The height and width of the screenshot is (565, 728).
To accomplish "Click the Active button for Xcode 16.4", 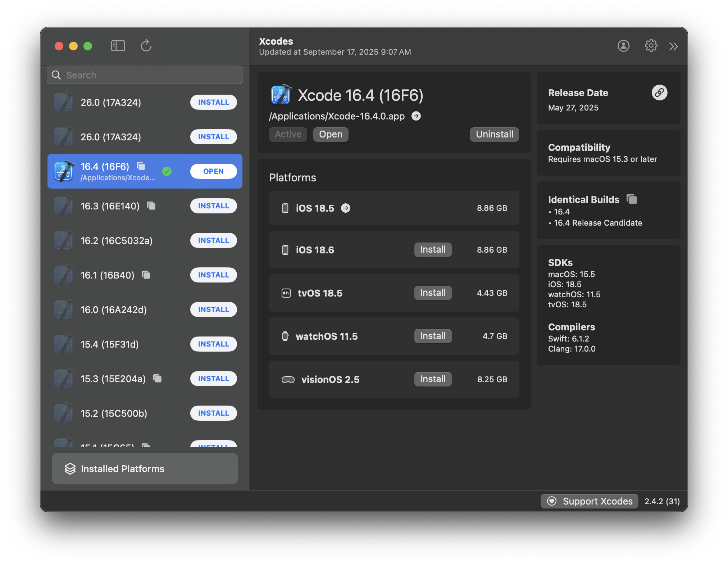I will (x=288, y=134).
